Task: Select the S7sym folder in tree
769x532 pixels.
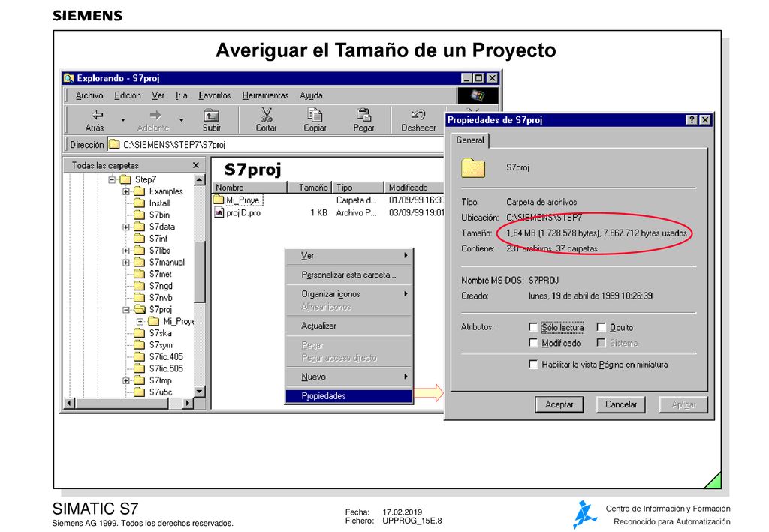Action: (153, 345)
